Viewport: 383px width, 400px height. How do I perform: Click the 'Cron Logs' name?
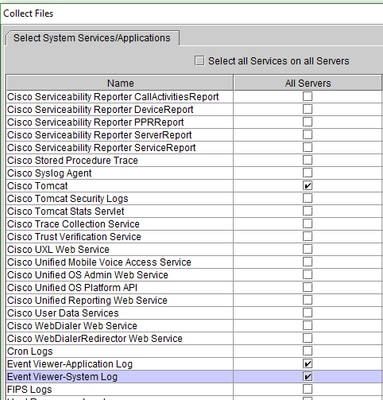click(30, 351)
